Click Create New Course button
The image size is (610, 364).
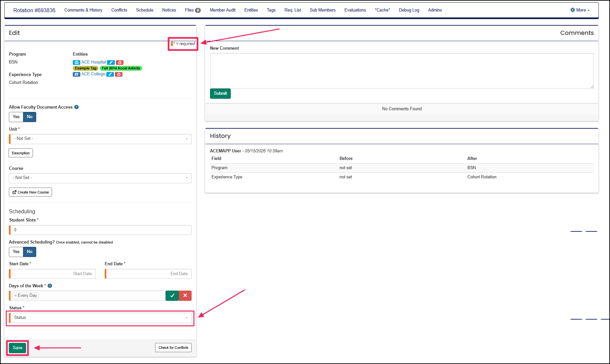coord(30,192)
